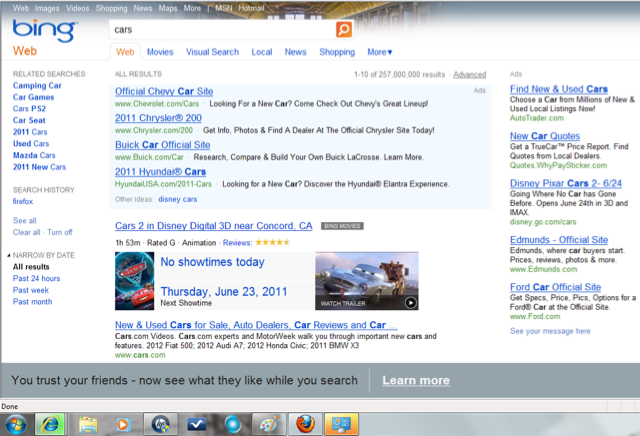The height and width of the screenshot is (436, 640).
Task: Click the Used Cars related search
Action: coord(31,144)
